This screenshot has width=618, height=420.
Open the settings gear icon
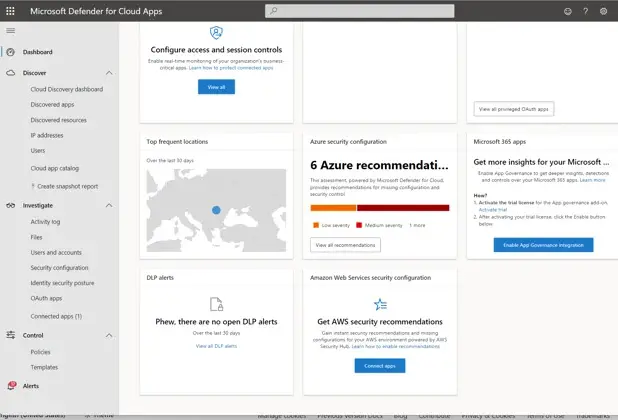tap(603, 11)
